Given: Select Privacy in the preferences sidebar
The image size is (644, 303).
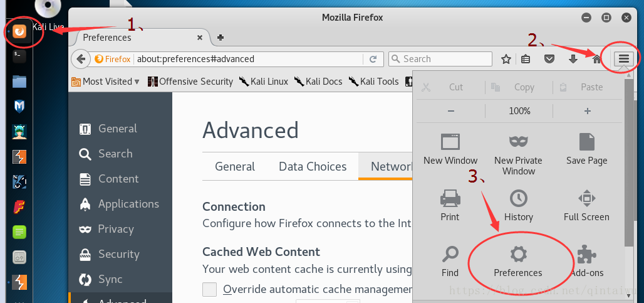Looking at the screenshot, I should (x=115, y=229).
